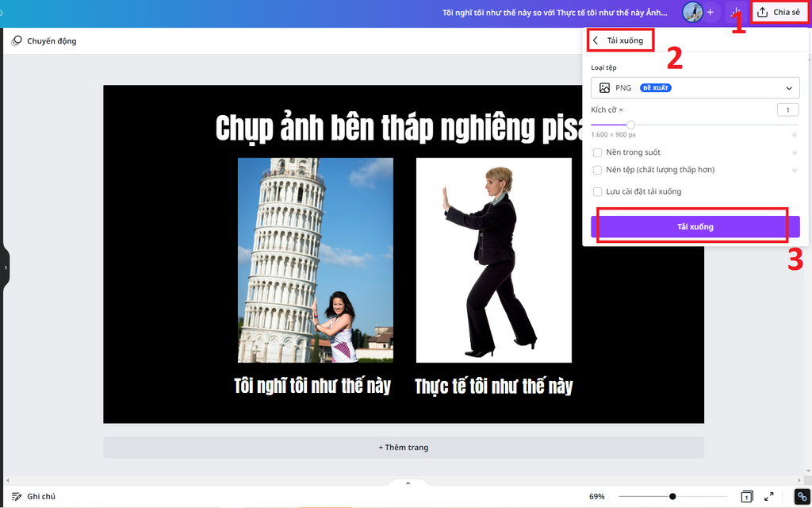Open your profile avatar icon
Image resolution: width=812 pixels, height=508 pixels.
[691, 11]
